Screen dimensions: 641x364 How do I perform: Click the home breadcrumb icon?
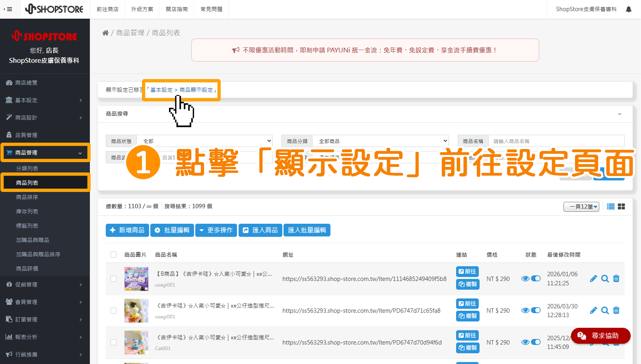point(105,33)
